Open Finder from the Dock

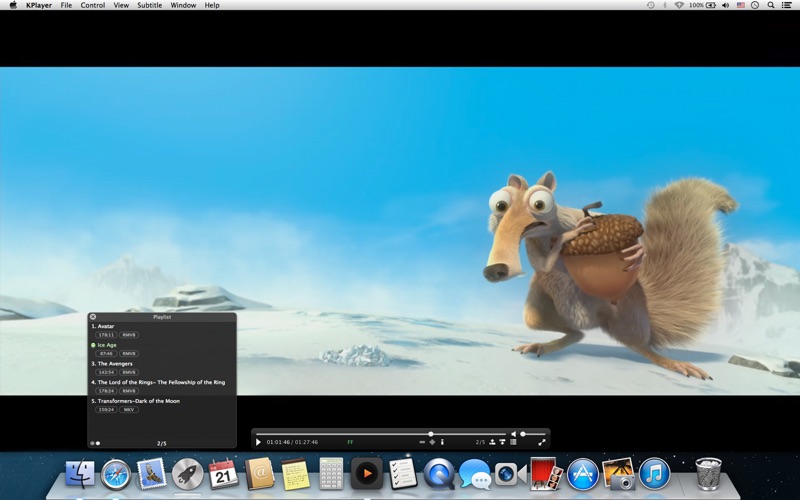(x=80, y=474)
